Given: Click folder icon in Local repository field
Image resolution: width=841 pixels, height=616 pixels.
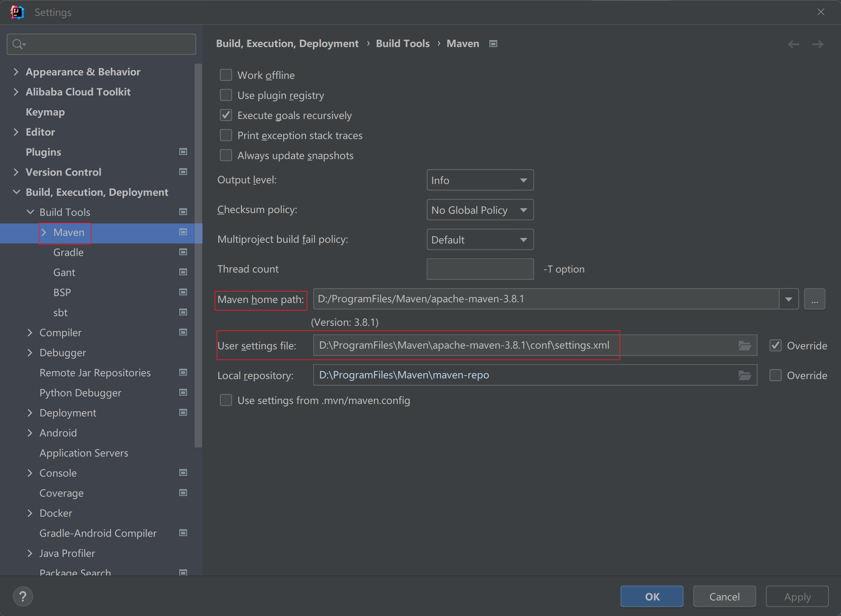Looking at the screenshot, I should pyautogui.click(x=744, y=375).
